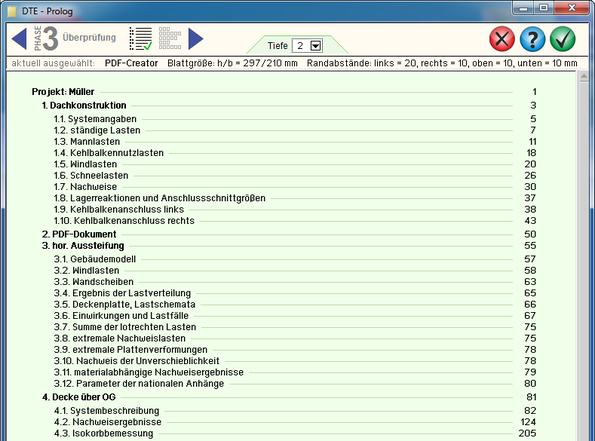Confirm with the green checkmark button
The height and width of the screenshot is (441, 595).
pyautogui.click(x=563, y=39)
